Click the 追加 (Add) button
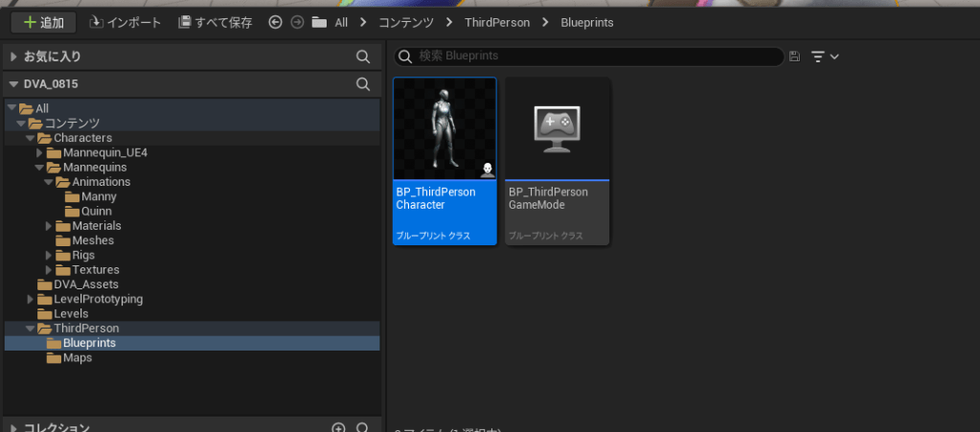 (42, 22)
